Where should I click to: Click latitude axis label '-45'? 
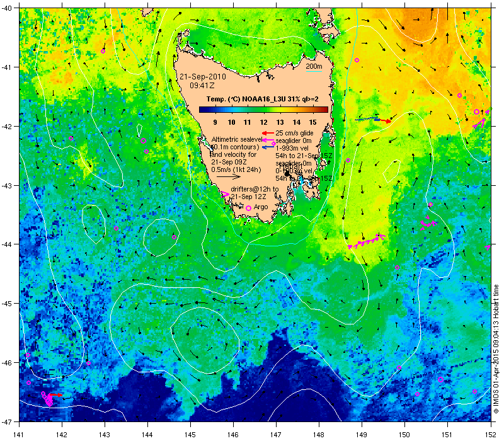(x=6, y=304)
